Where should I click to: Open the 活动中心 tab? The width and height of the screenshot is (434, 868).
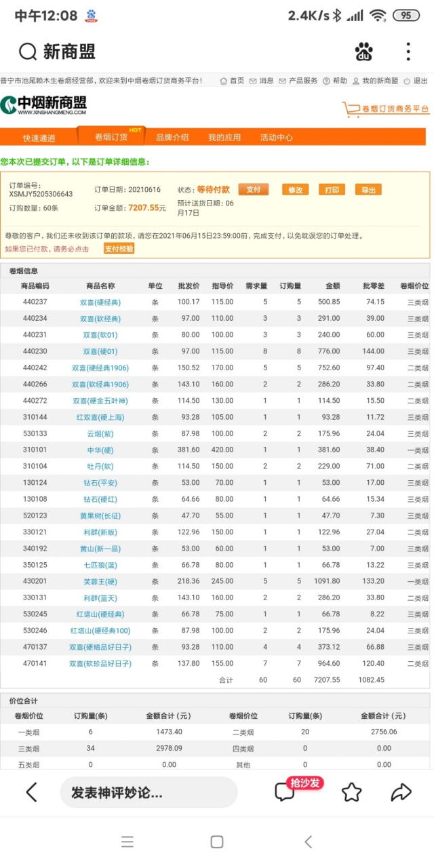[277, 137]
